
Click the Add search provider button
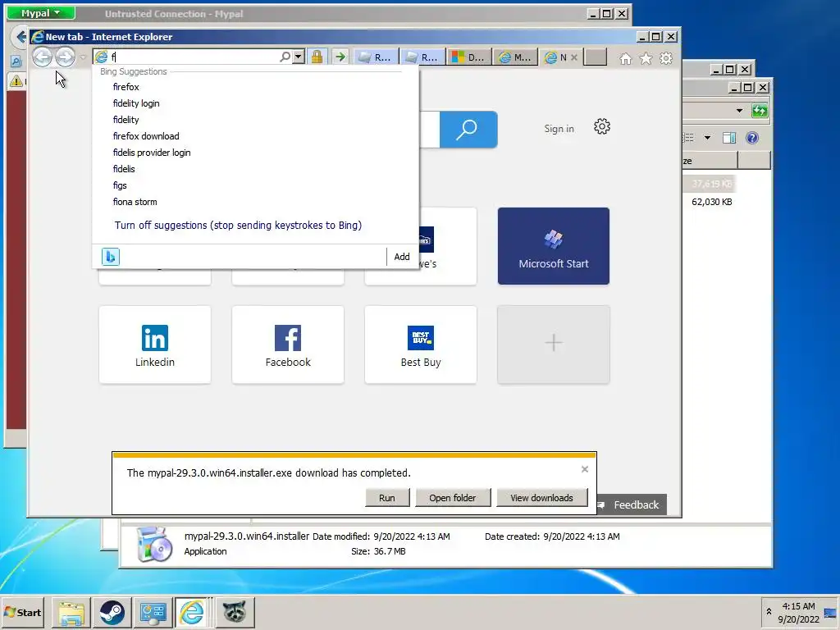coord(402,257)
